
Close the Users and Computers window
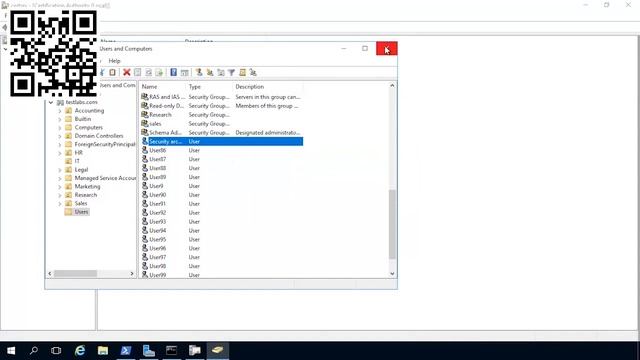[387, 49]
